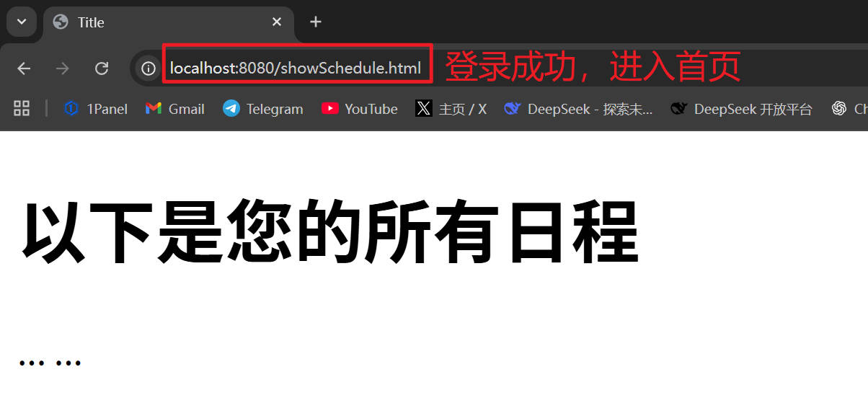Image resolution: width=868 pixels, height=403 pixels.
Task: Open the Telegram bookmark
Action: click(263, 109)
